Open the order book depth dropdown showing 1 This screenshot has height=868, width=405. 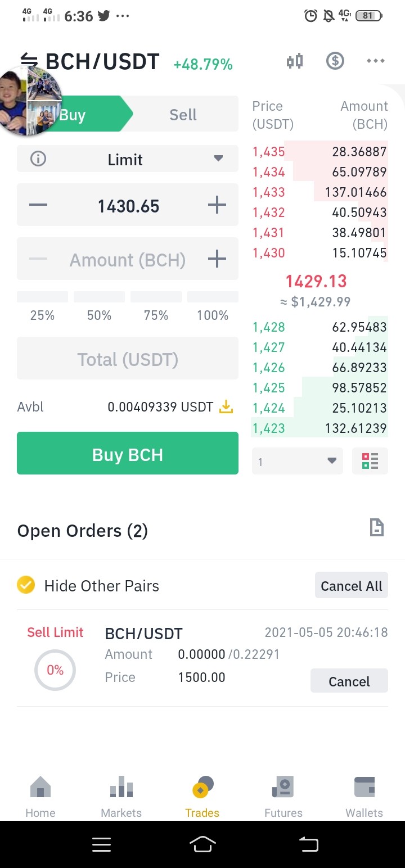click(298, 461)
